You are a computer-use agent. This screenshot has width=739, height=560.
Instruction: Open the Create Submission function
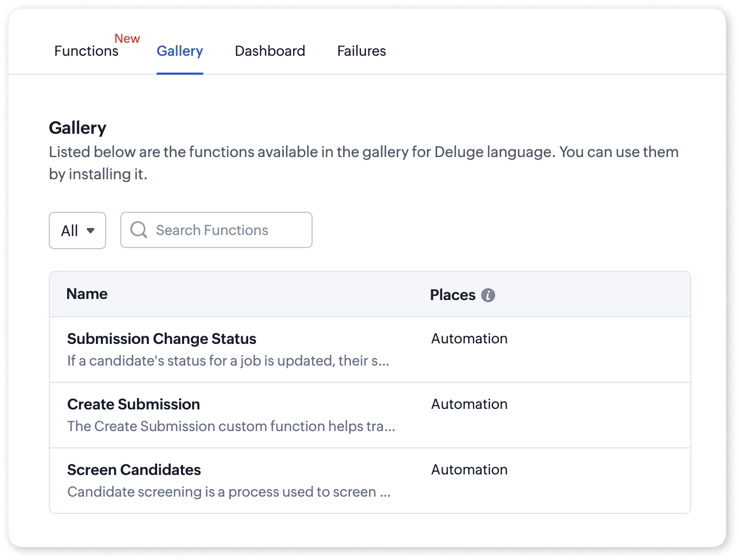click(133, 405)
